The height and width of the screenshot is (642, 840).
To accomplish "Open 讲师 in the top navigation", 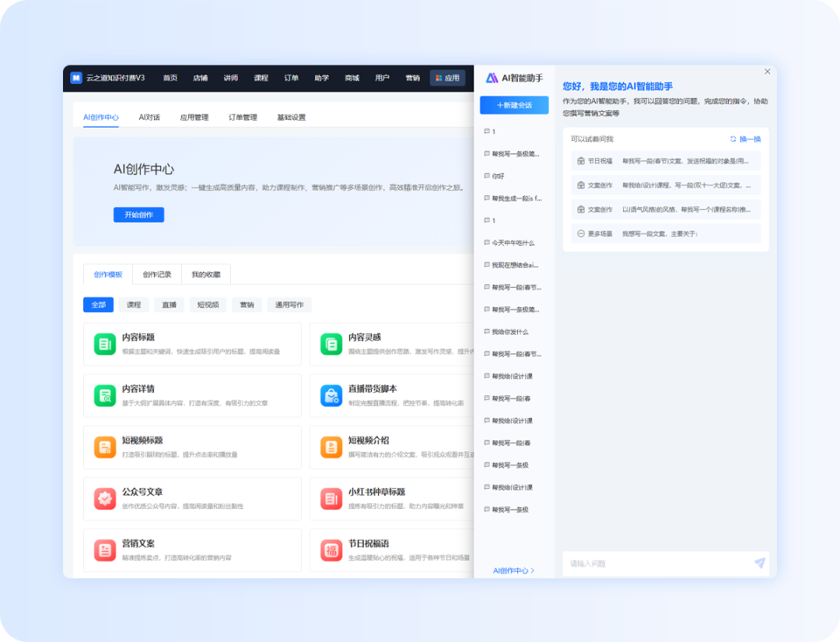I will tap(230, 78).
